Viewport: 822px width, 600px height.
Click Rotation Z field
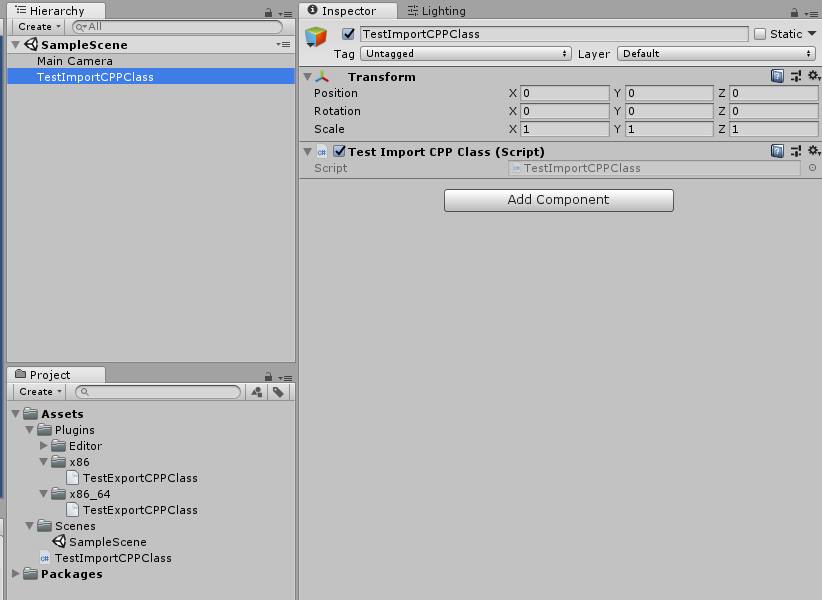click(x=773, y=111)
